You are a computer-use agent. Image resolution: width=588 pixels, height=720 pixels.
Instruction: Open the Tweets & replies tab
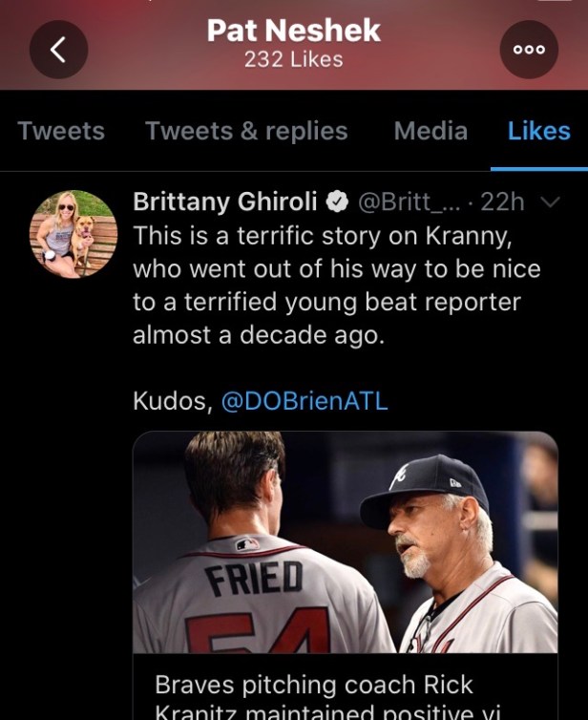tap(246, 131)
